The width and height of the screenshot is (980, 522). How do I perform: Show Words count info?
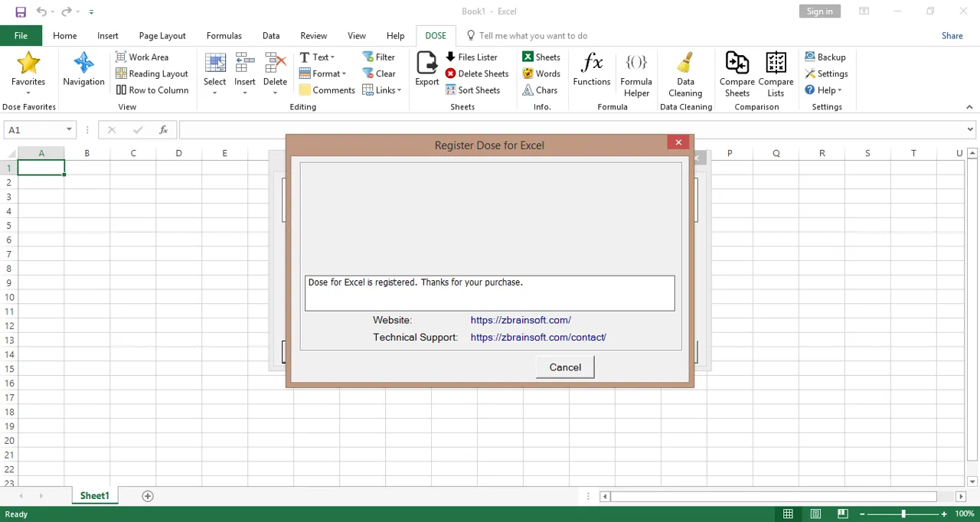point(541,73)
